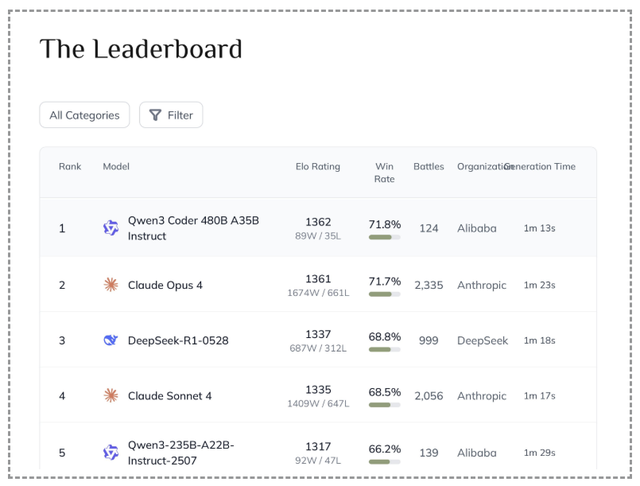Screen dimensions: 640x486
Task: Click the record 92W / 47L
Action: pyautogui.click(x=318, y=460)
